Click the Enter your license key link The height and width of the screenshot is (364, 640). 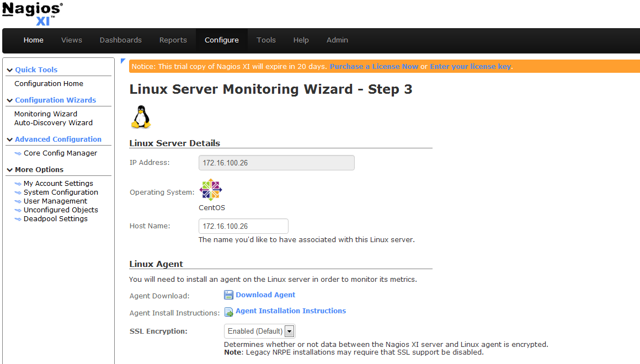pyautogui.click(x=470, y=67)
